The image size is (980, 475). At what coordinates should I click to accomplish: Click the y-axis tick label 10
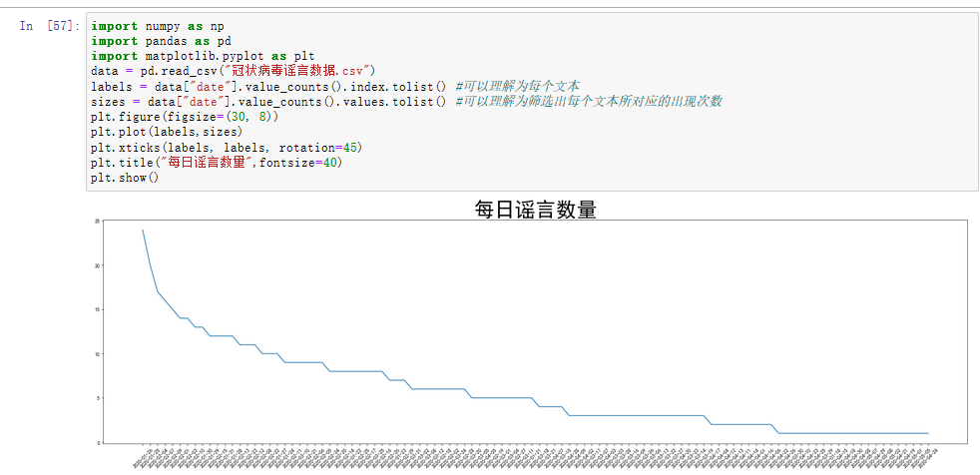[97, 354]
